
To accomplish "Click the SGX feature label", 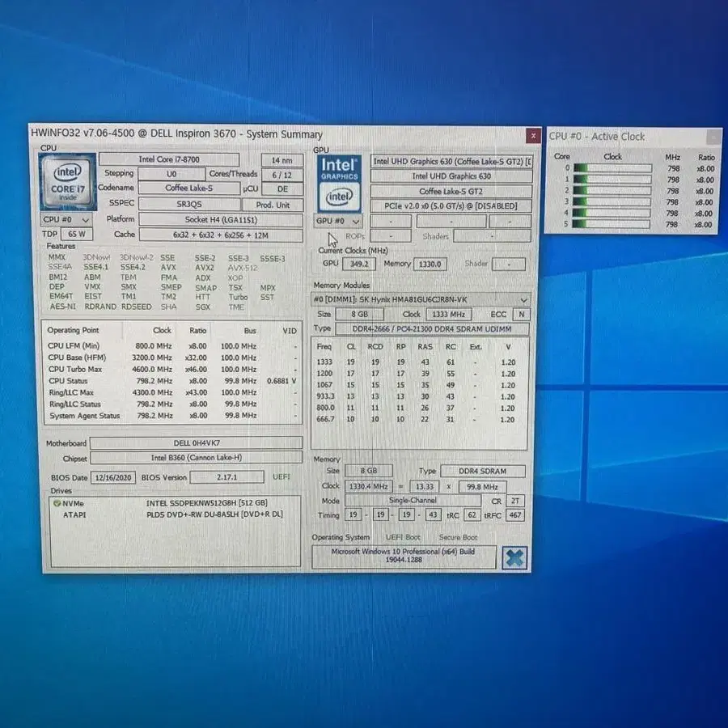I will [x=203, y=307].
